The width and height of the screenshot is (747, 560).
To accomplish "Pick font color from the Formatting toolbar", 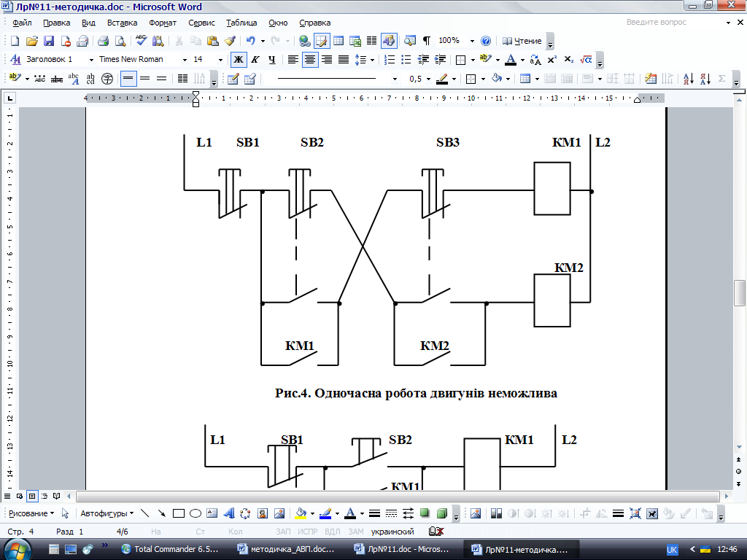I will pos(511,60).
